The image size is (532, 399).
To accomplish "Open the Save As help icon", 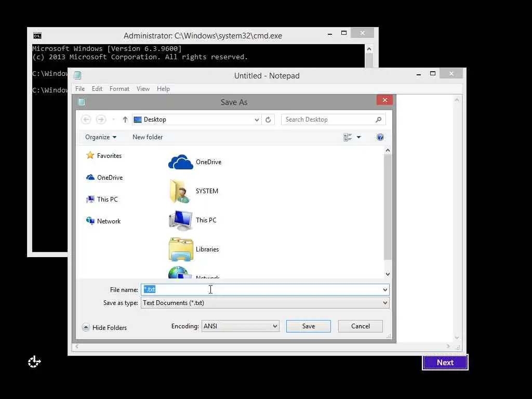I will click(380, 137).
